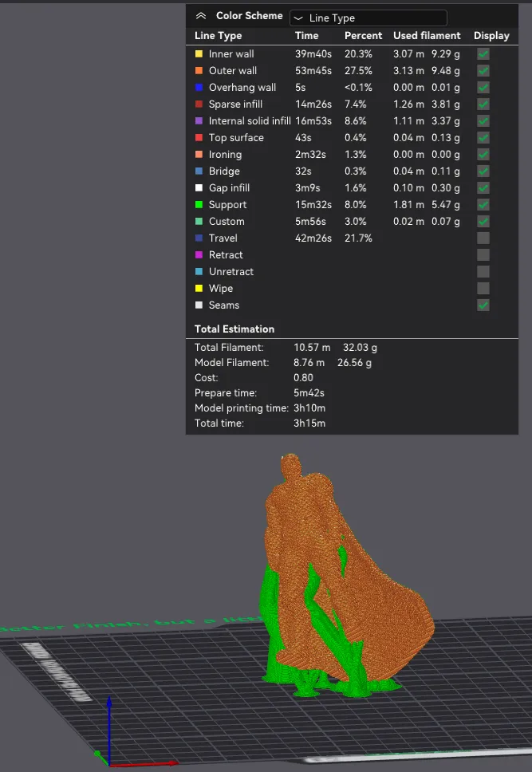Click the Display column header
532x772 pixels.
(x=491, y=36)
